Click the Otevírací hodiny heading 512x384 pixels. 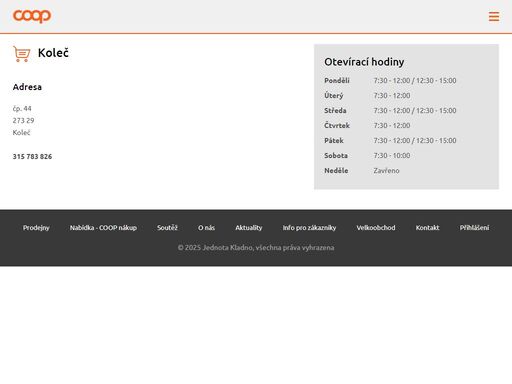click(364, 62)
